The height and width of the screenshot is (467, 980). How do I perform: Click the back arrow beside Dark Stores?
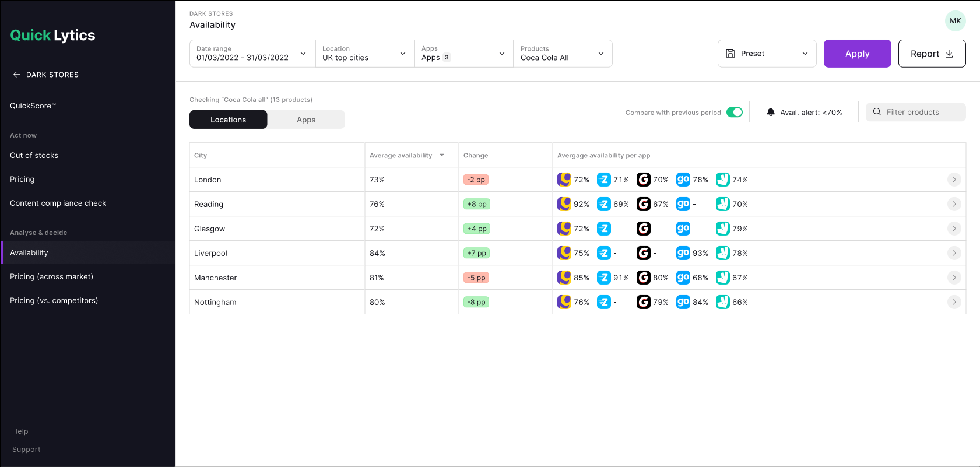pos(17,75)
